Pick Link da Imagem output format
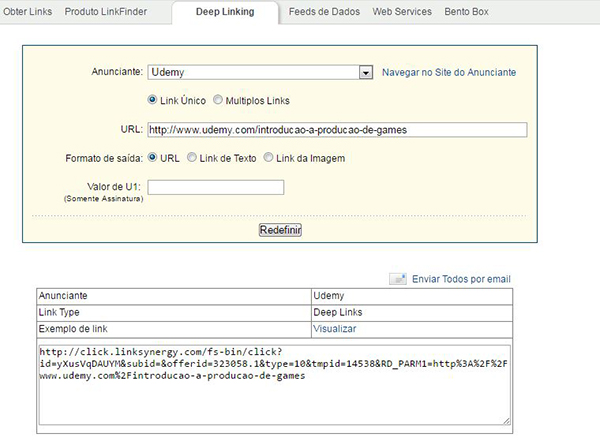Image resolution: width=600 pixels, height=441 pixels. [268, 157]
